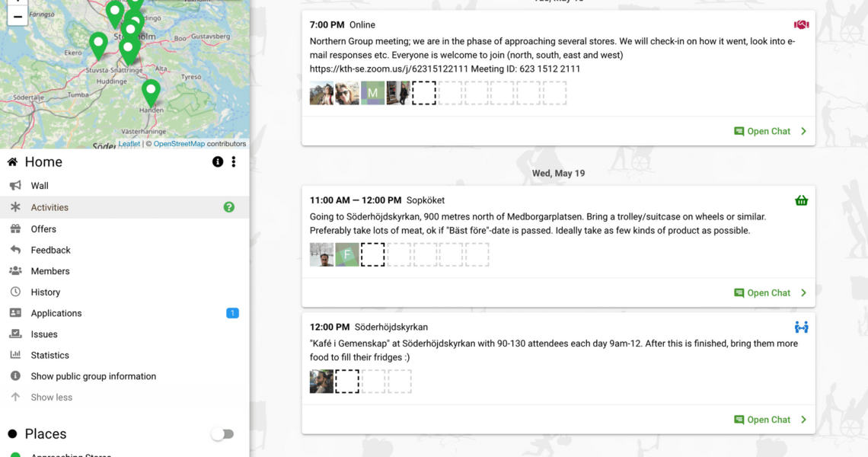Click the Feedback reply-arrow icon
Image resolution: width=868 pixels, height=457 pixels.
tap(15, 250)
